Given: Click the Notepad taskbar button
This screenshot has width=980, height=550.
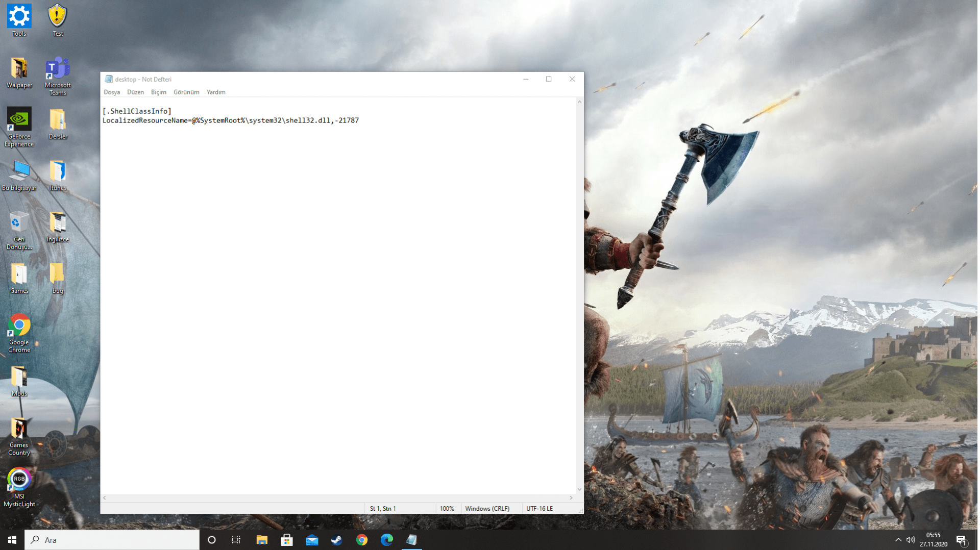Looking at the screenshot, I should click(x=411, y=540).
